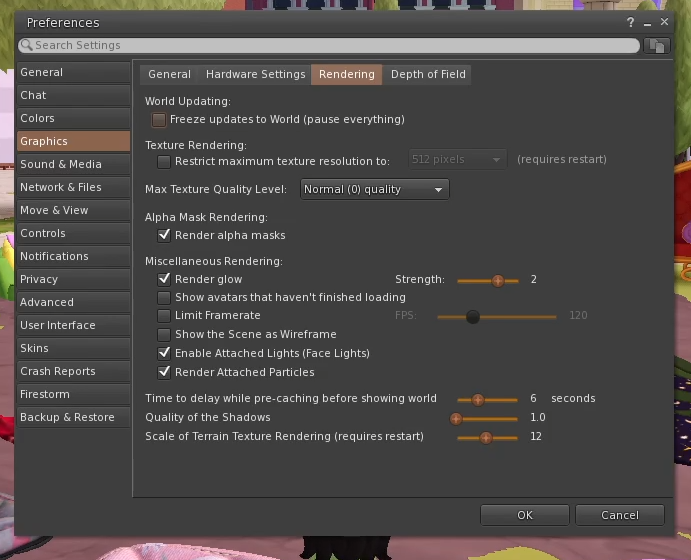Open the Depth of Field tab
Viewport: 691px width, 560px height.
pos(427,74)
